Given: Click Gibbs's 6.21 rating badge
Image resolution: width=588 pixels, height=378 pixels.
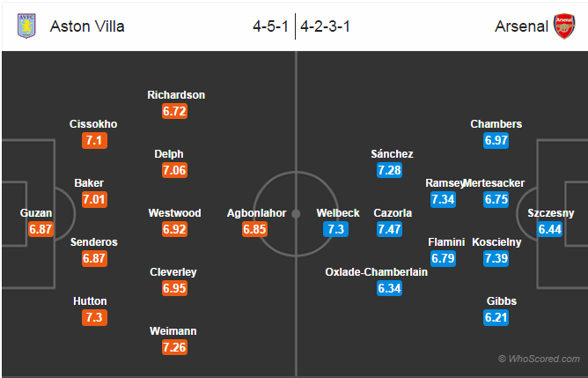Looking at the screenshot, I should 496,317.
